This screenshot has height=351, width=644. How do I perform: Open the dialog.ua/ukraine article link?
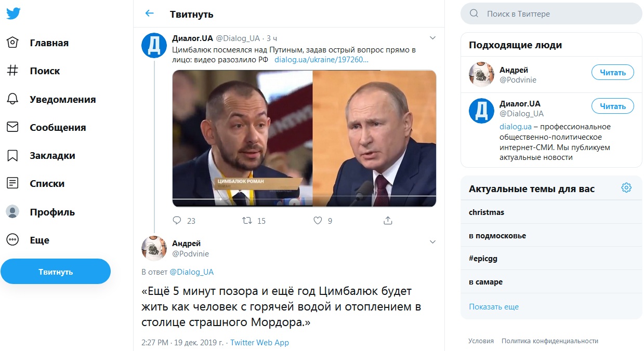pos(321,59)
